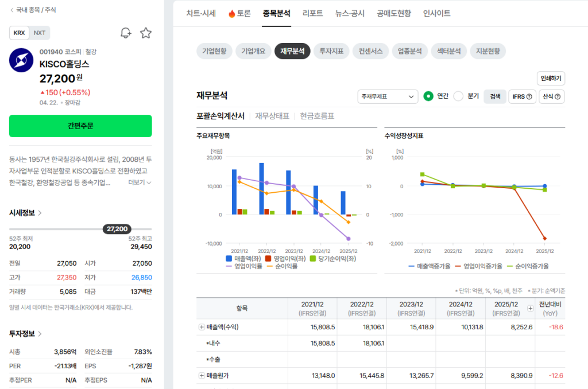
Task: Select the 섹터분석 pill
Action: (x=449, y=51)
